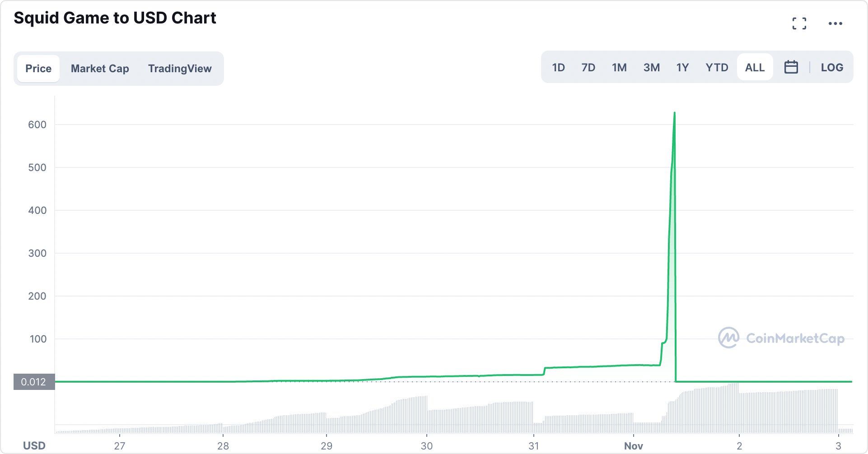This screenshot has width=868, height=454.
Task: Enable the ALL time range toggle
Action: click(x=755, y=67)
